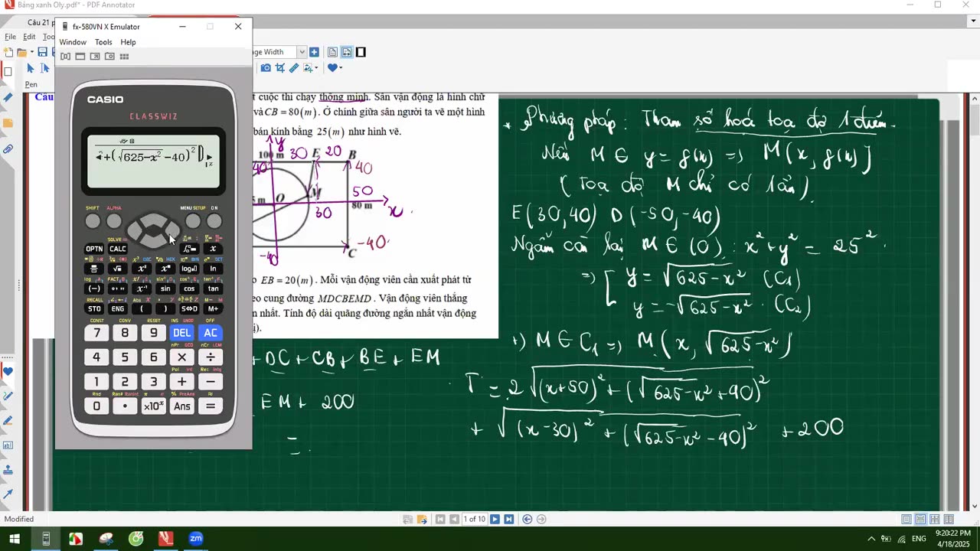Toggle full screen mode icon in toolbar
This screenshot has width=980, height=551.
coord(361,52)
